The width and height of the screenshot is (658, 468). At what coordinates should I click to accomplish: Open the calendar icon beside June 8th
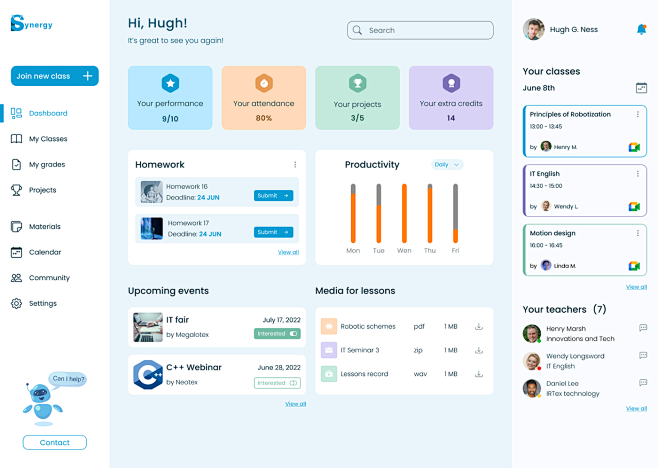pyautogui.click(x=641, y=88)
